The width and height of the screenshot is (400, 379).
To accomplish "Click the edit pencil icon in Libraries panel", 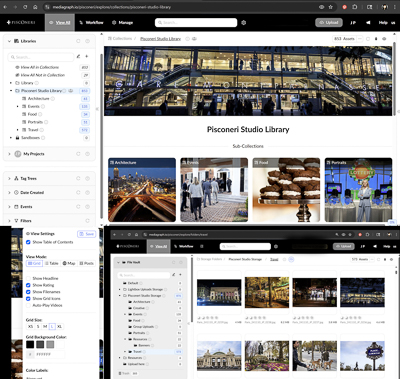I will point(78,57).
